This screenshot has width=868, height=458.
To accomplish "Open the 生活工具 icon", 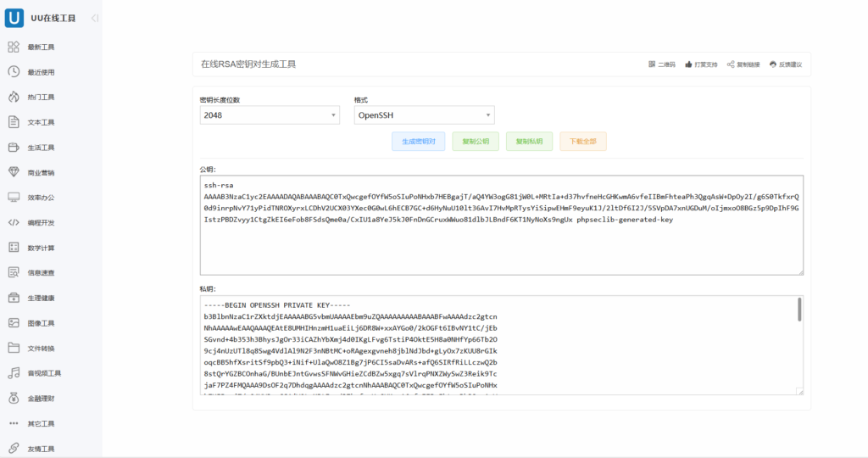I will click(14, 148).
